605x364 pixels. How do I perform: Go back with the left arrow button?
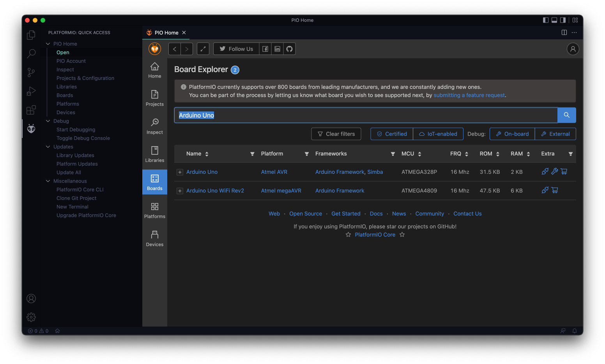click(x=175, y=49)
